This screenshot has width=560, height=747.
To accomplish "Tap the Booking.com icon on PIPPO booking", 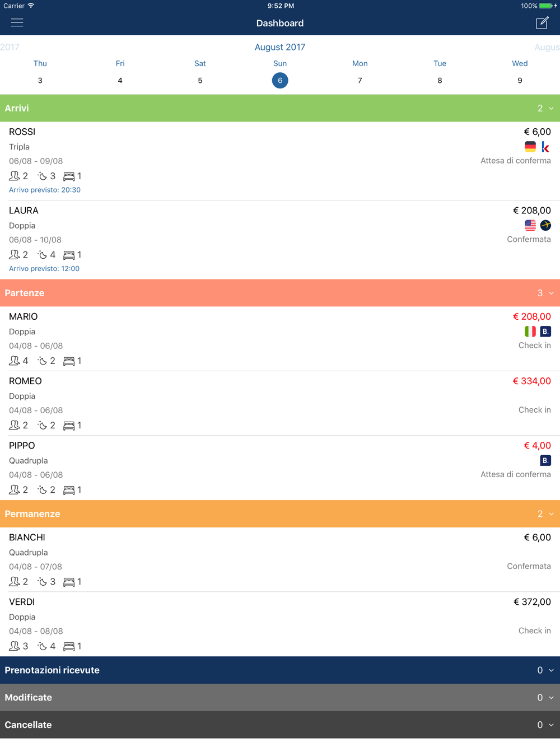I will (545, 460).
